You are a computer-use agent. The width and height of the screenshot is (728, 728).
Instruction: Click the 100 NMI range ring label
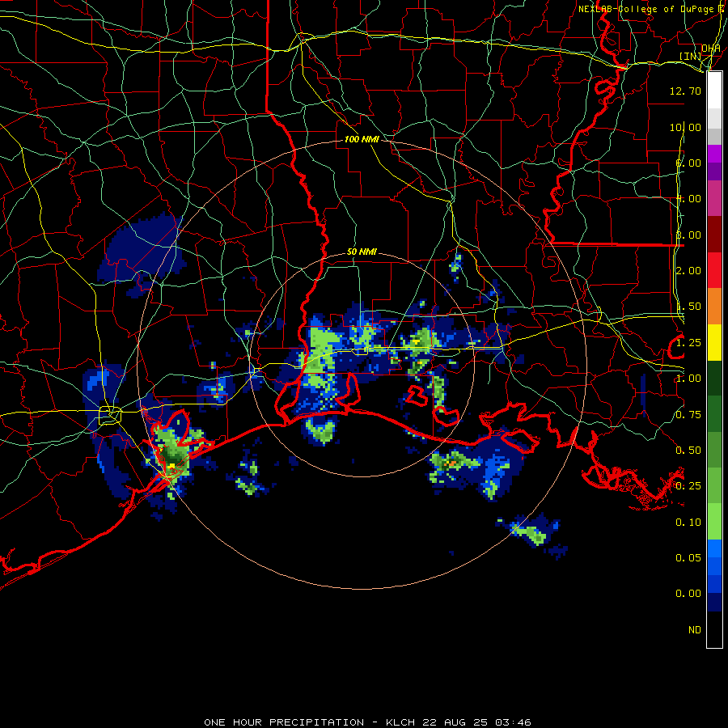point(362,139)
